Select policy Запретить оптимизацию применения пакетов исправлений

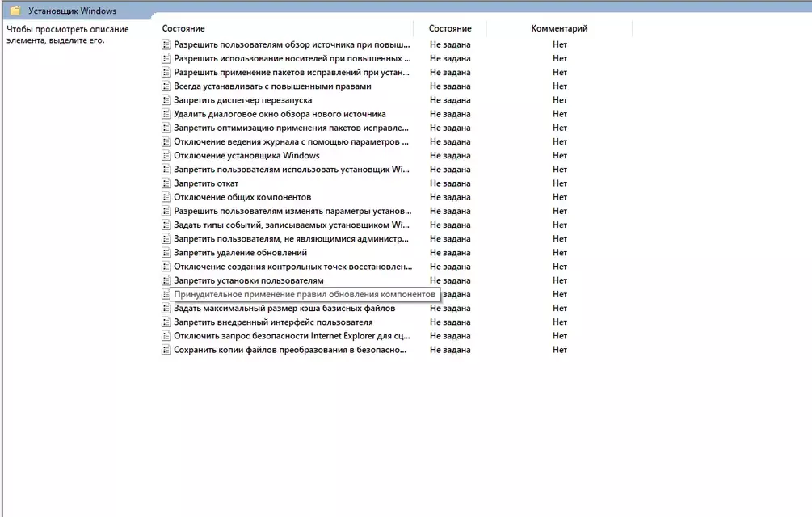pyautogui.click(x=291, y=128)
